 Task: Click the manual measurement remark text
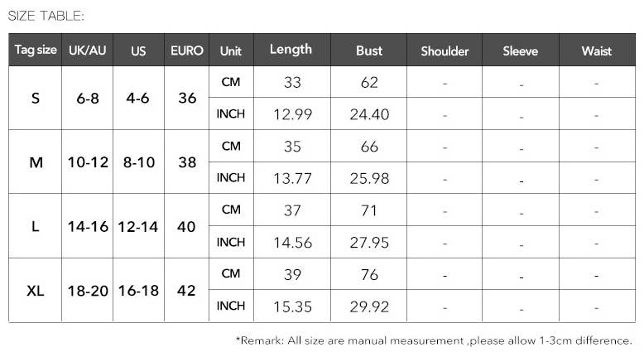[x=434, y=340]
